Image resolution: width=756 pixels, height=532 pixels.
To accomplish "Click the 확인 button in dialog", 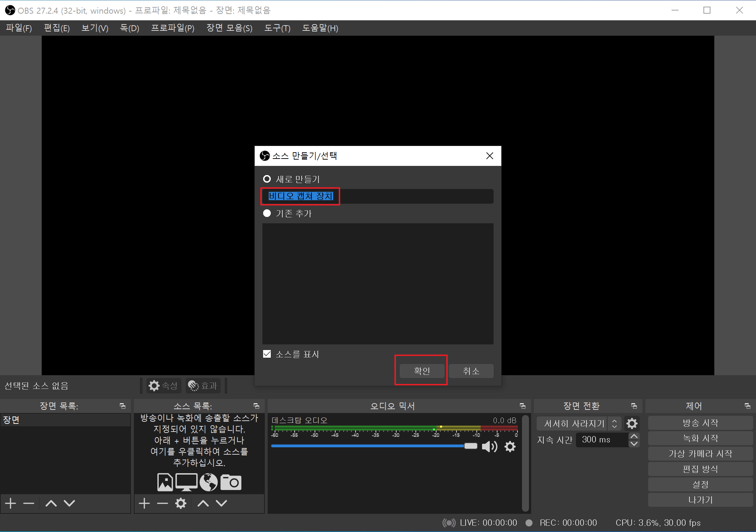I will point(422,371).
